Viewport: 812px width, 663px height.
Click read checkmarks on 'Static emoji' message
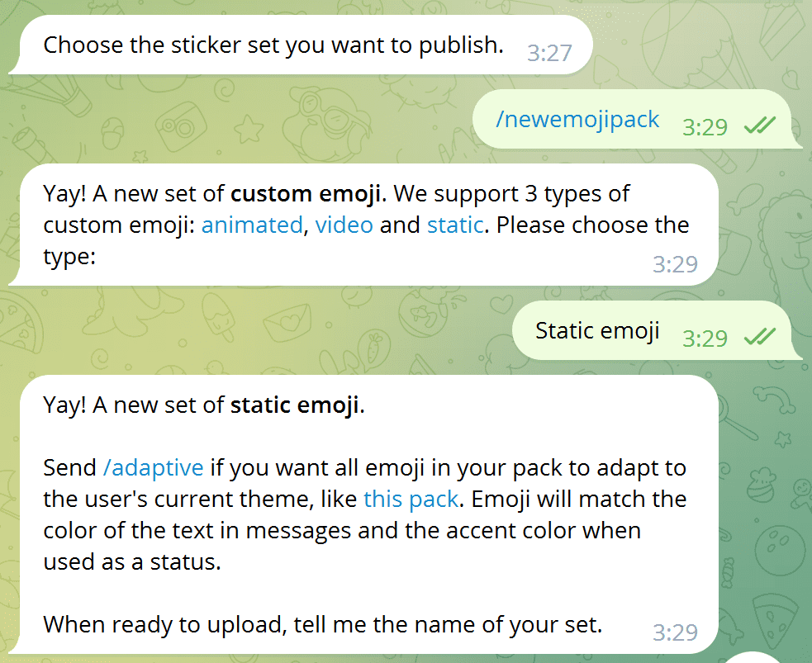759,337
